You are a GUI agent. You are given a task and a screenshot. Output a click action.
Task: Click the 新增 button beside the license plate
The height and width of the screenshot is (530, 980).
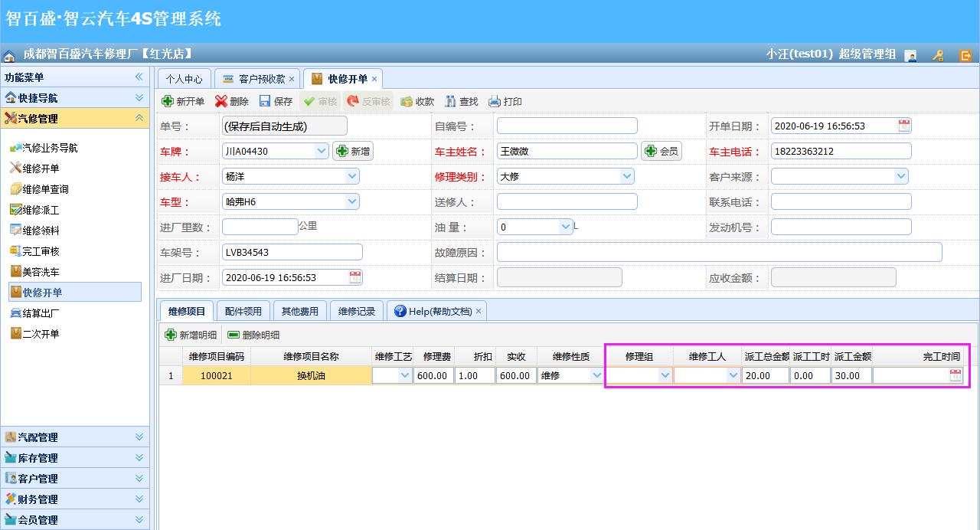354,151
